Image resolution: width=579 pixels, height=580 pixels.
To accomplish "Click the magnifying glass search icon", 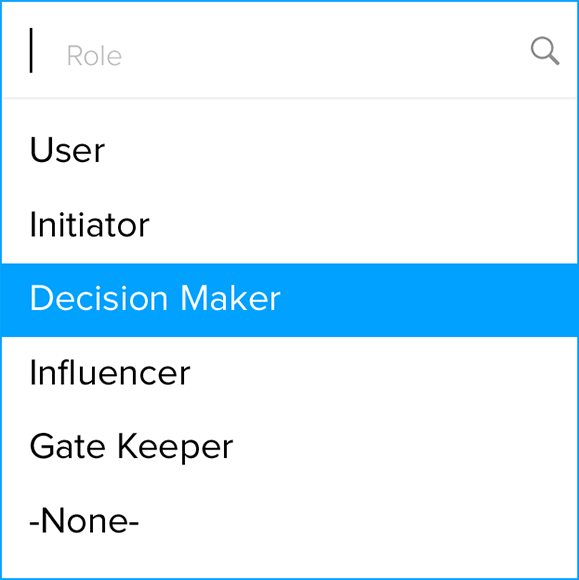I will click(x=545, y=51).
